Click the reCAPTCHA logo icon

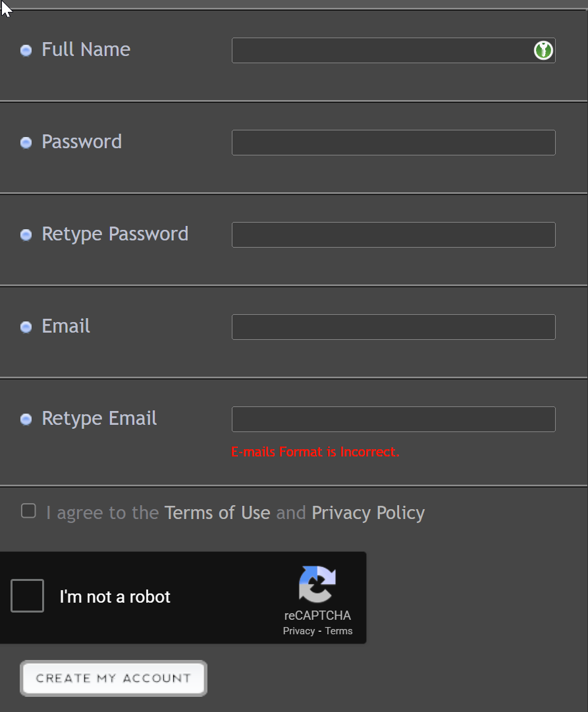point(317,584)
